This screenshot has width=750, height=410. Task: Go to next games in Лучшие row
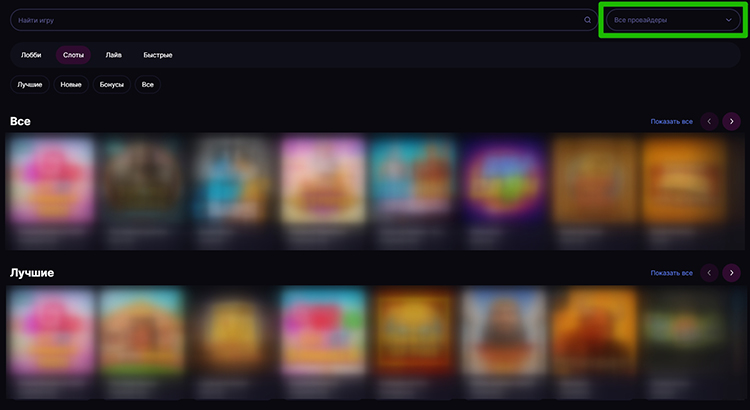(x=731, y=273)
